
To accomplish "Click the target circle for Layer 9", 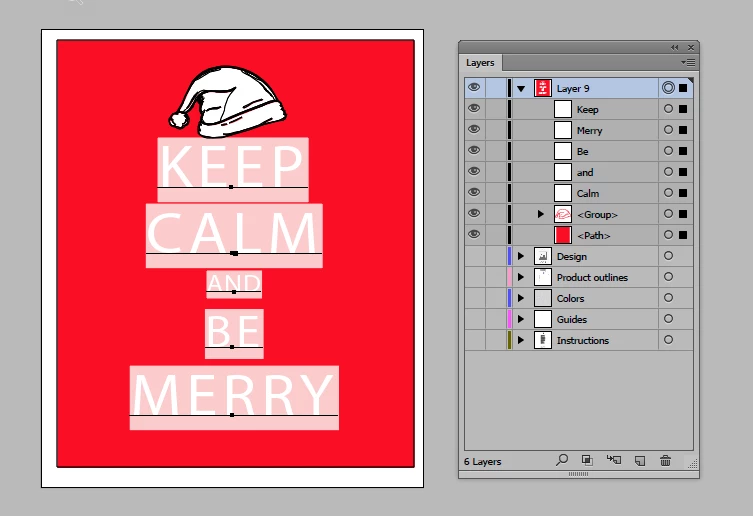I will coord(668,87).
